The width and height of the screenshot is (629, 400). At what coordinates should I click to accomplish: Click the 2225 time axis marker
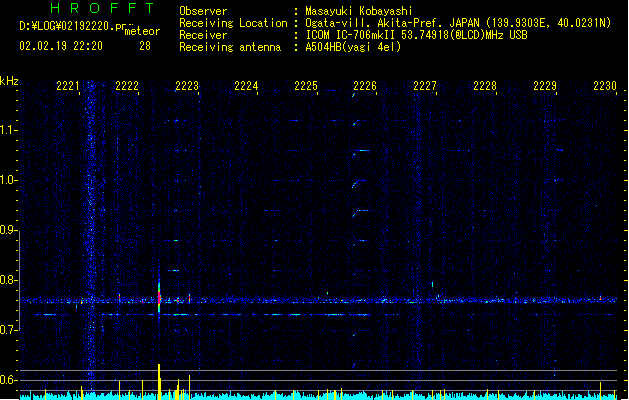tap(306, 86)
